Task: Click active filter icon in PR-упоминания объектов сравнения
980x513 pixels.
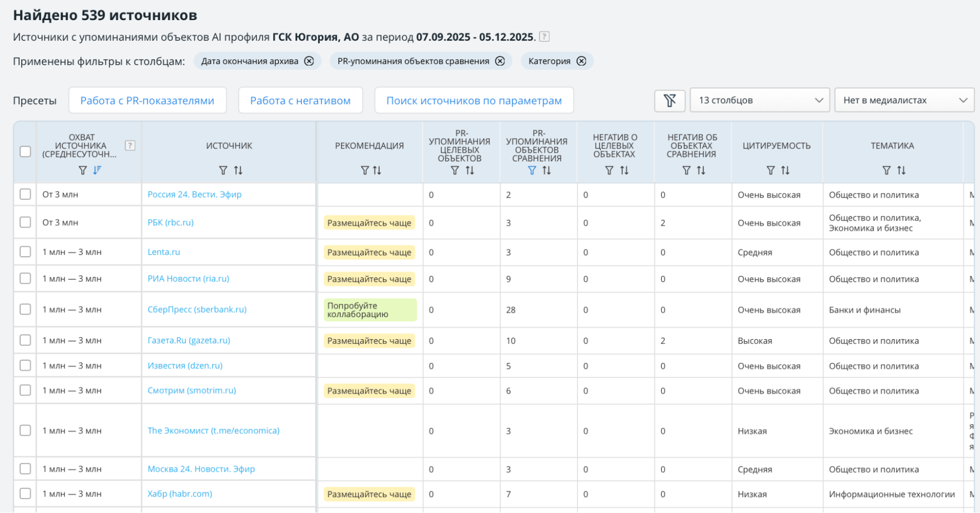Action: pos(532,171)
